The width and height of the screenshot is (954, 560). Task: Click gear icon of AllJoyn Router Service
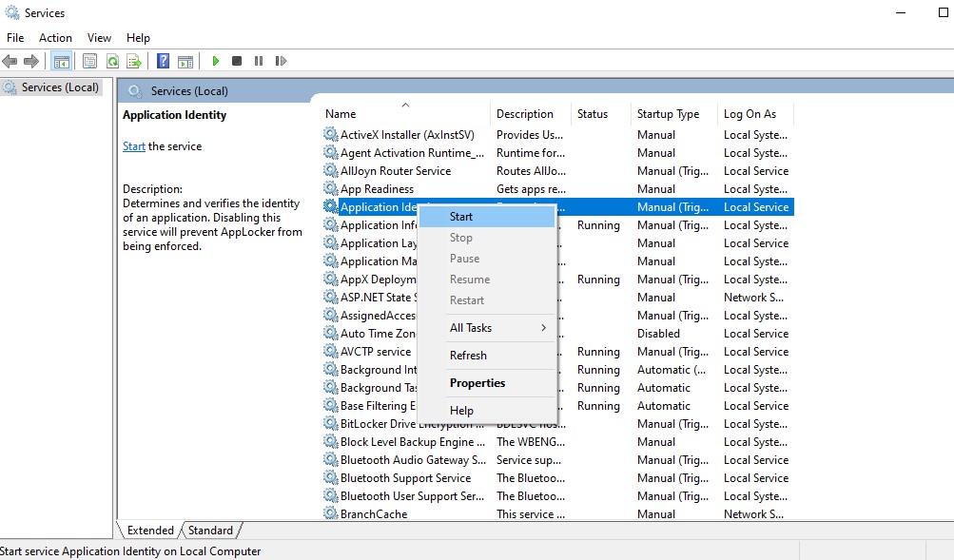point(330,170)
